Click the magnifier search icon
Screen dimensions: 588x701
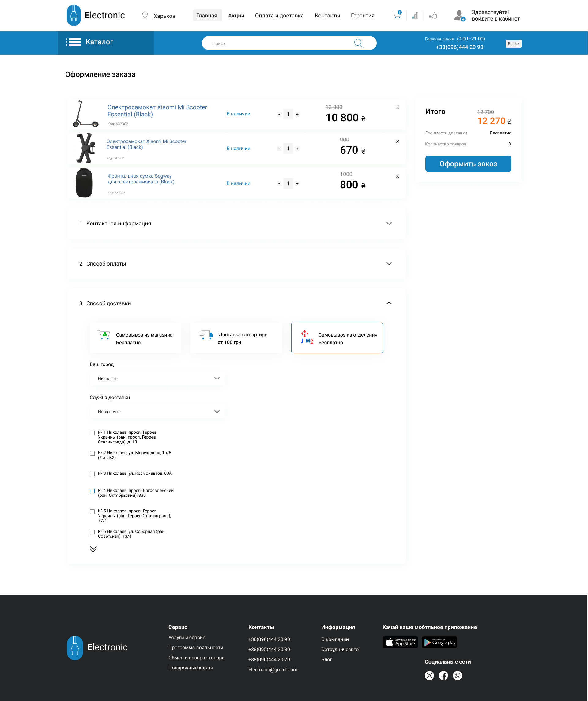pyautogui.click(x=359, y=43)
